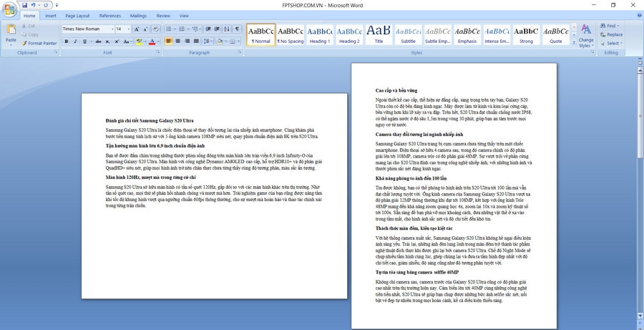644x330 pixels.
Task: Click Copy in Clipboard group
Action: click(30, 34)
